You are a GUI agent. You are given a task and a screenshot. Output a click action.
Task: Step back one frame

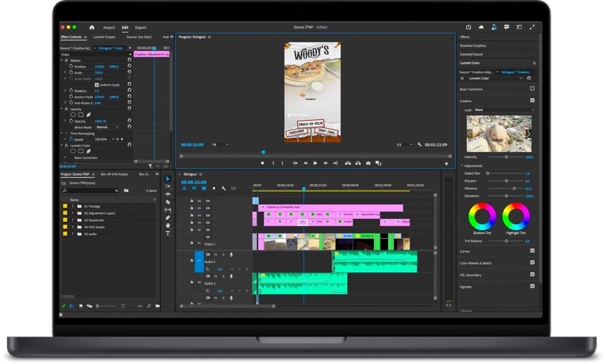tap(305, 163)
